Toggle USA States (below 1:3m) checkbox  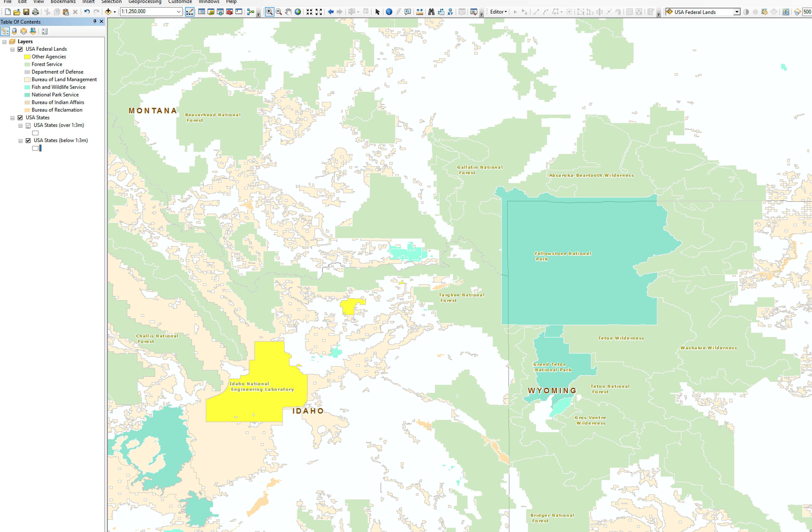[x=28, y=141]
